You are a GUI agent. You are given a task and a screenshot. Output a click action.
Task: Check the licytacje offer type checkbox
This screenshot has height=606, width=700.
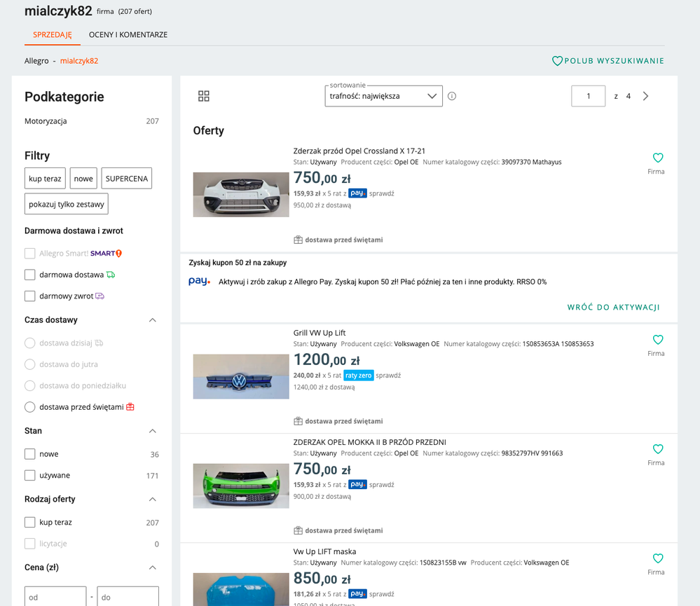[30, 544]
